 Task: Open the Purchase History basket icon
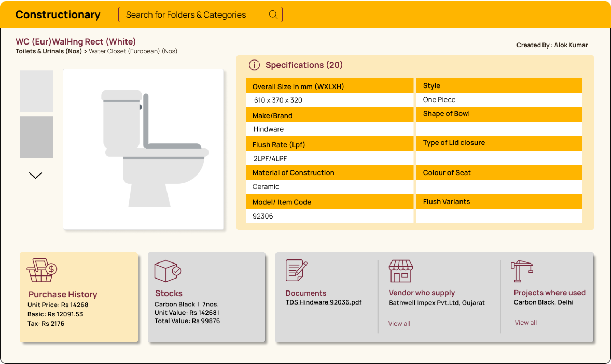[x=42, y=270]
